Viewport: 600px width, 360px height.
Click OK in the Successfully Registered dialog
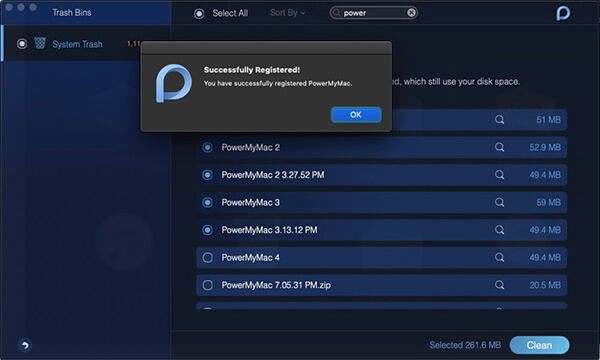click(x=356, y=115)
